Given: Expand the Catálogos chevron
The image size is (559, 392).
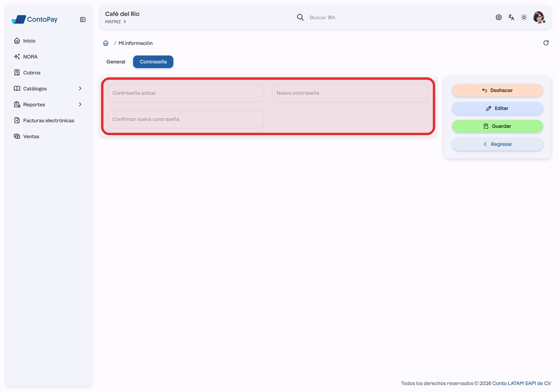Looking at the screenshot, I should (80, 89).
